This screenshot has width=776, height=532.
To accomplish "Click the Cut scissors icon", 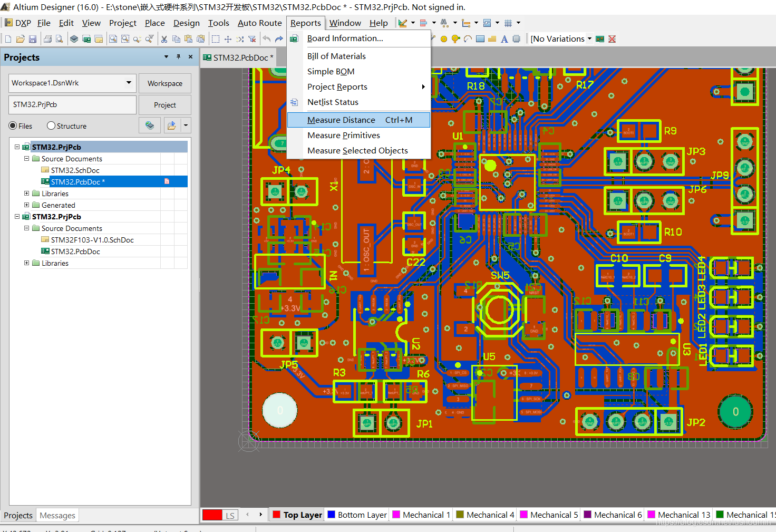I will (x=164, y=39).
